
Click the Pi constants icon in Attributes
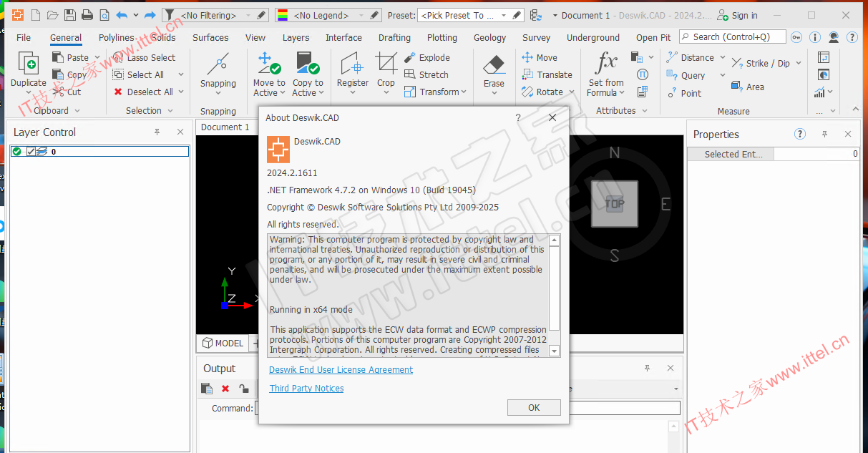(643, 74)
